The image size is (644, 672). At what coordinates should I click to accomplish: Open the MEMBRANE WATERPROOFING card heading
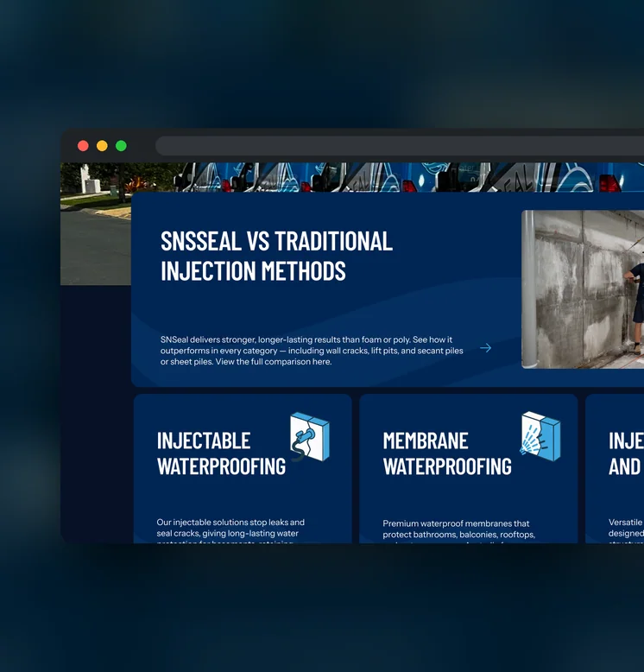point(447,453)
